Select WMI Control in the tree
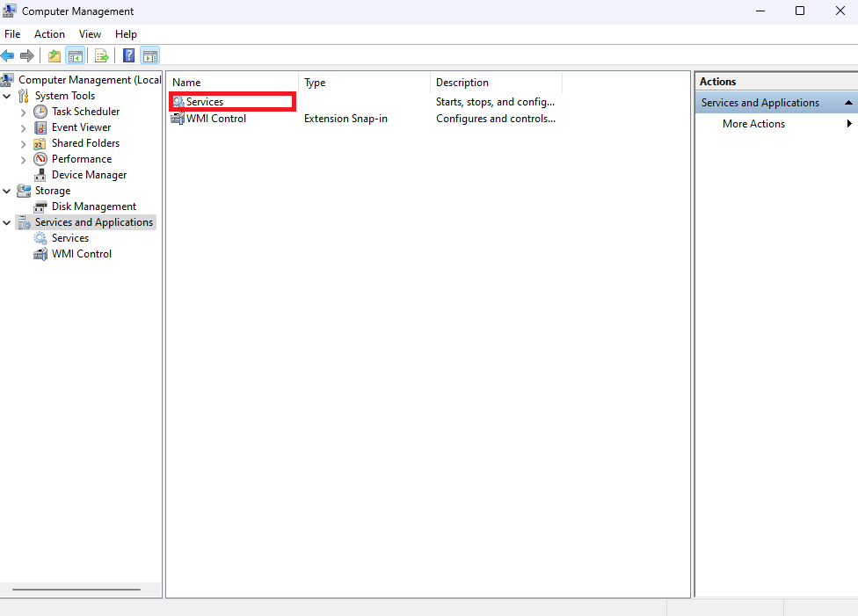Viewport: 858px width, 616px height. (82, 254)
